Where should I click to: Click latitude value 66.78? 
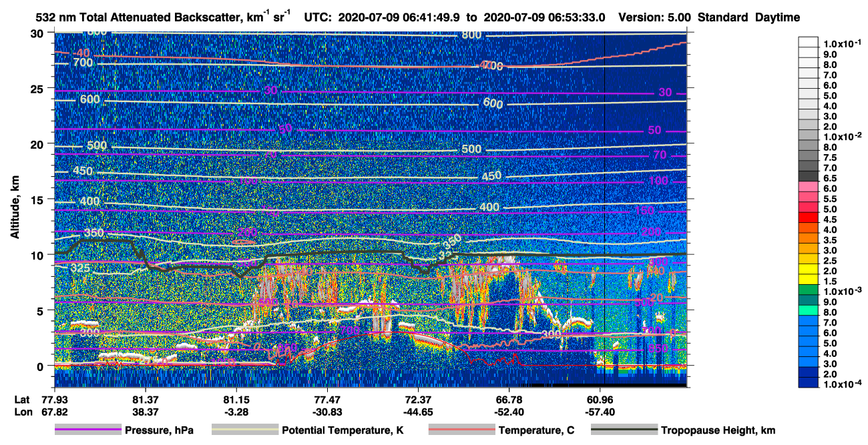click(x=509, y=398)
